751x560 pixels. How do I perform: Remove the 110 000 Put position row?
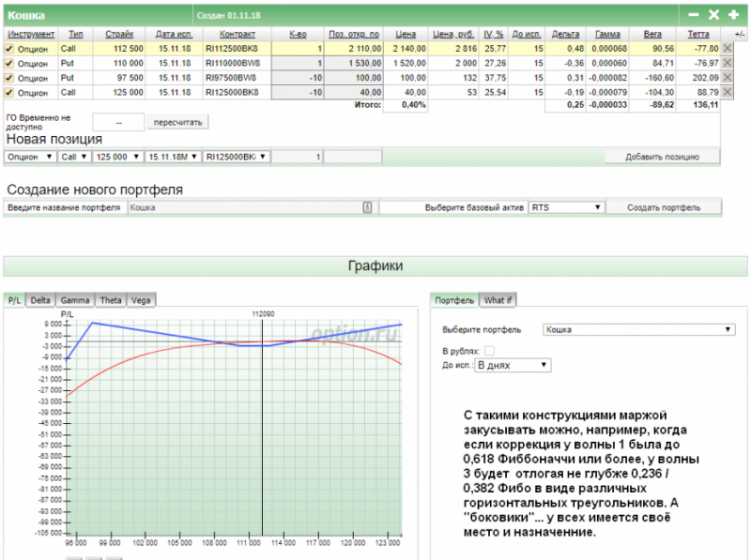[728, 63]
